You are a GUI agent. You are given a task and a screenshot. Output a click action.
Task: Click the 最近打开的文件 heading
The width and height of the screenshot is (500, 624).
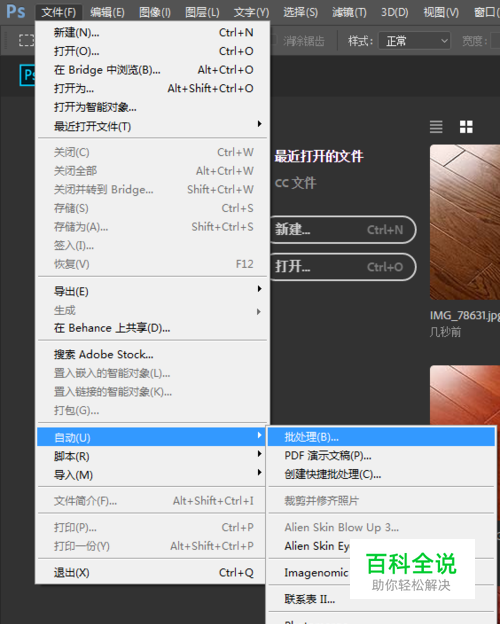tap(319, 156)
